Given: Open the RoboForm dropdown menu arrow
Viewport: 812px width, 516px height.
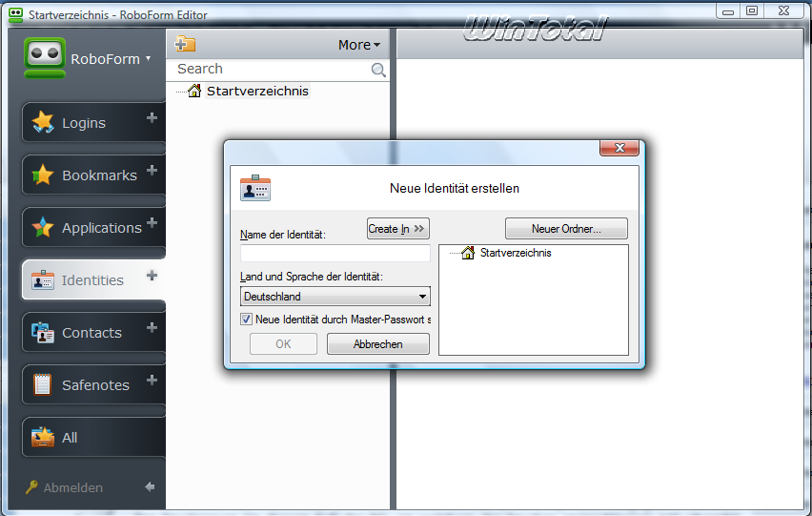Looking at the screenshot, I should 148,58.
